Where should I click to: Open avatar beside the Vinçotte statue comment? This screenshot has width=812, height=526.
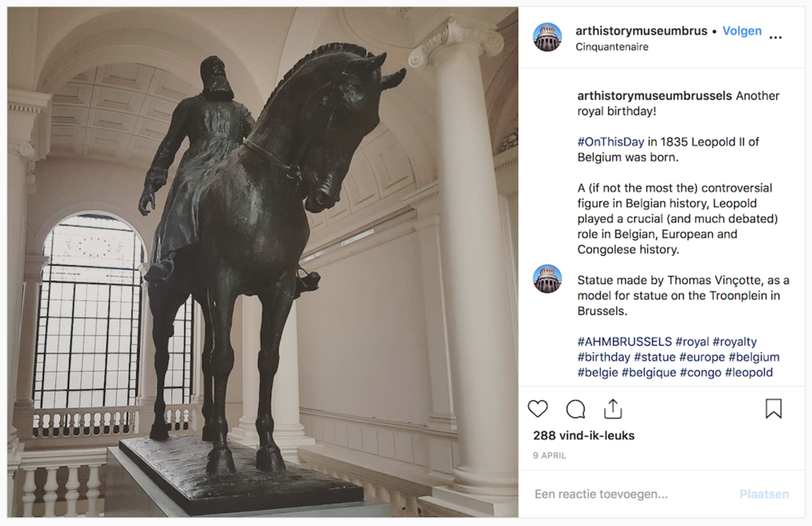pyautogui.click(x=547, y=279)
